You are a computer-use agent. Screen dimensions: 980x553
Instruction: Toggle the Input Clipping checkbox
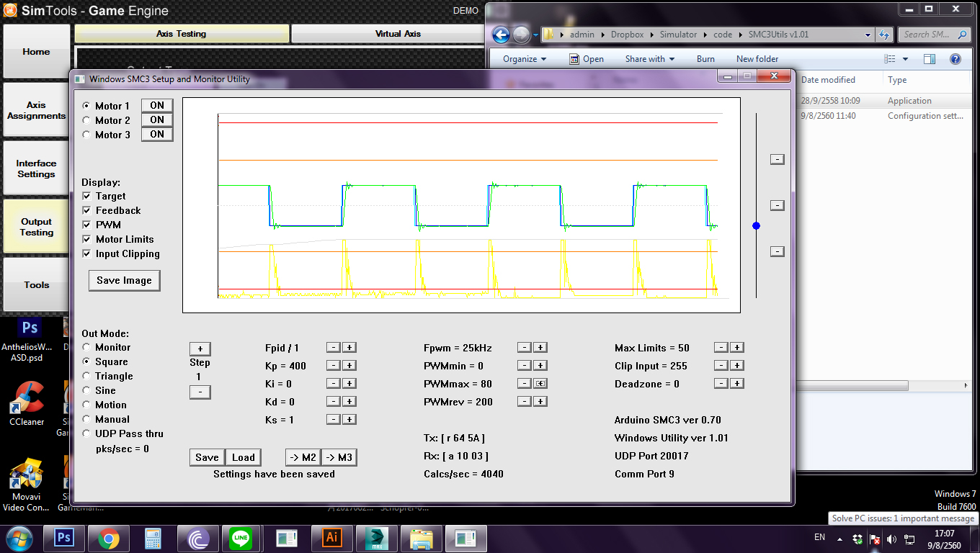point(86,253)
